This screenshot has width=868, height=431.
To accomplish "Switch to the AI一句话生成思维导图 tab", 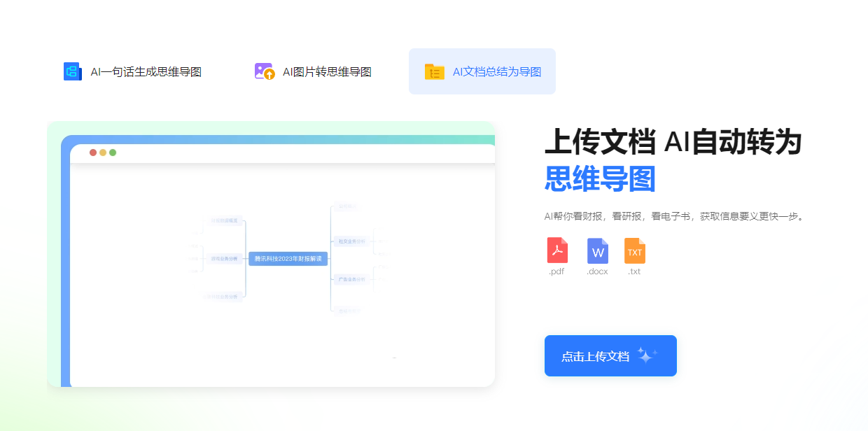I will [x=133, y=71].
